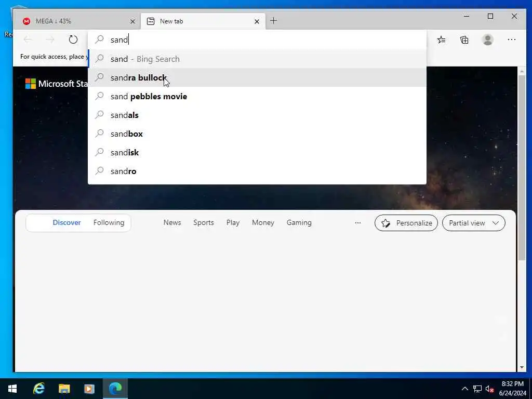Open the News category
The height and width of the screenshot is (399, 532).
tap(172, 222)
